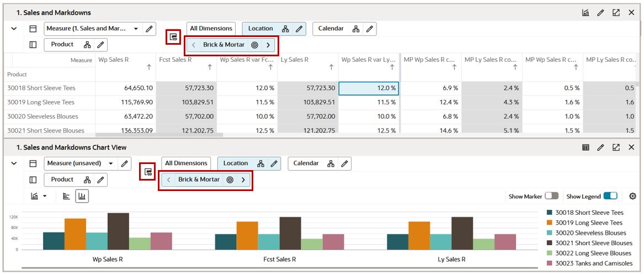Click the 115,769.90 Wp Sales R cell

[x=126, y=102]
